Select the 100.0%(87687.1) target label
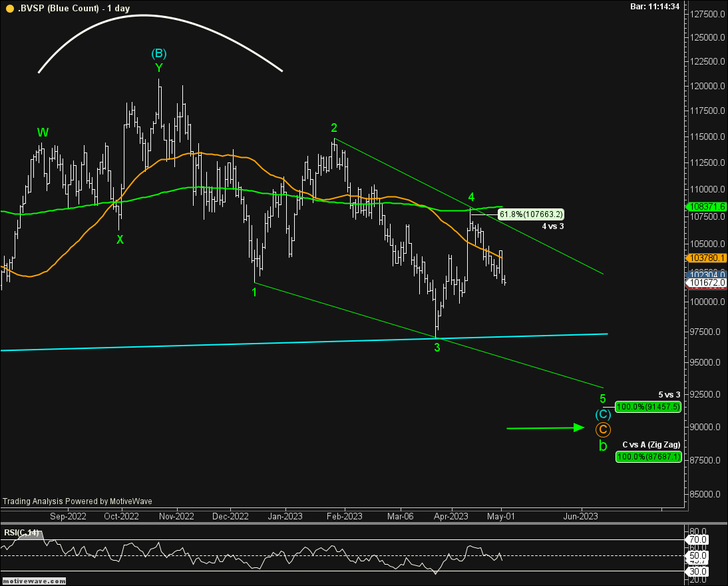 [649, 457]
